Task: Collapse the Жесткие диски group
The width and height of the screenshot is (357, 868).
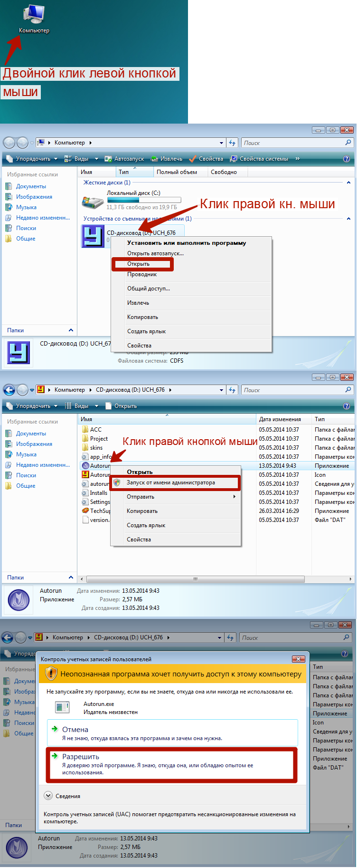Action: 348,183
